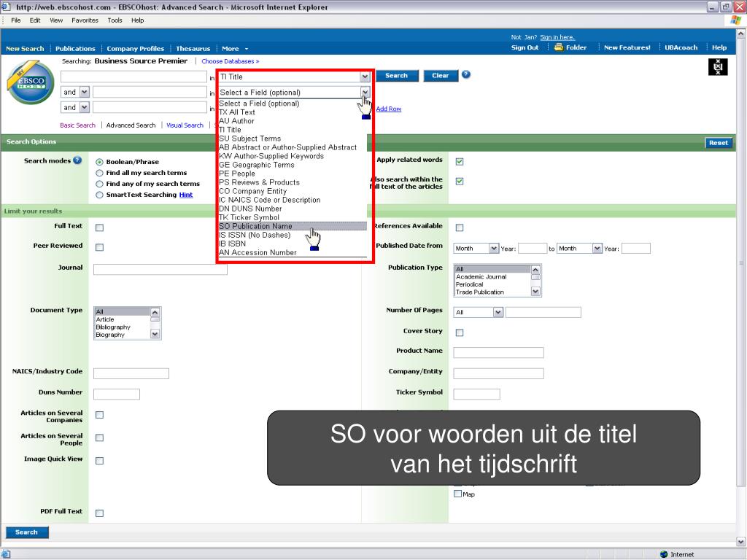Click inside the Journal input field
747x560 pixels.
point(160,270)
